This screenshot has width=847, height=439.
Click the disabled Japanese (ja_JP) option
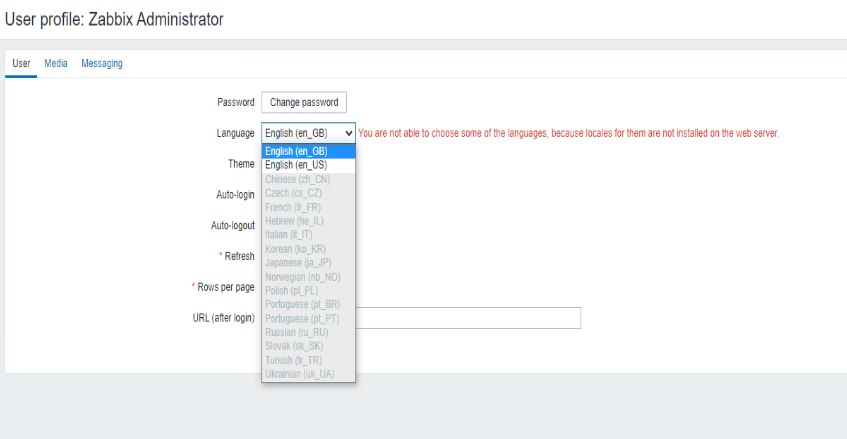pyautogui.click(x=308, y=262)
